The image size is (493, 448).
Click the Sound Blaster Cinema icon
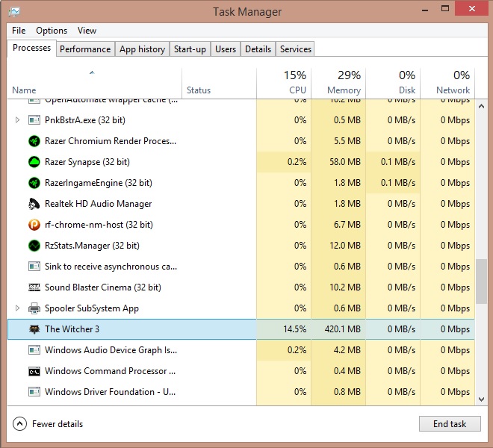pos(34,287)
